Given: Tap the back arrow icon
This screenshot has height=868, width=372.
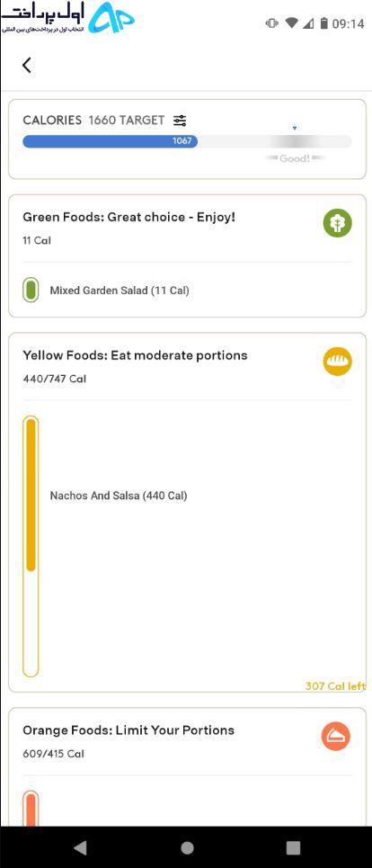Looking at the screenshot, I should 27,66.
